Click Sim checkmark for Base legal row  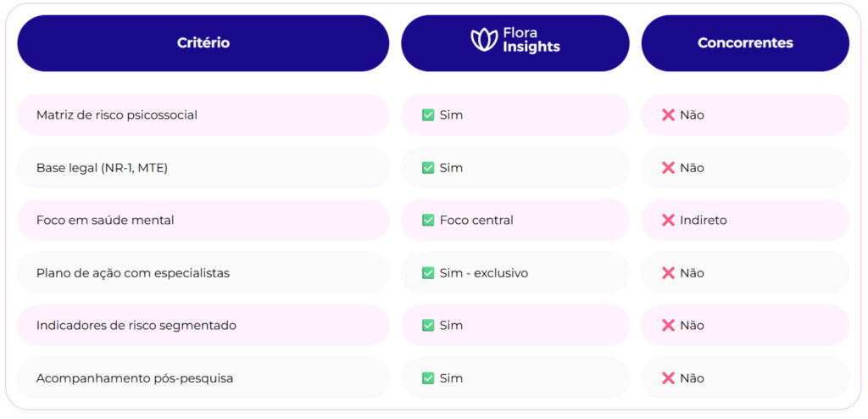(428, 168)
